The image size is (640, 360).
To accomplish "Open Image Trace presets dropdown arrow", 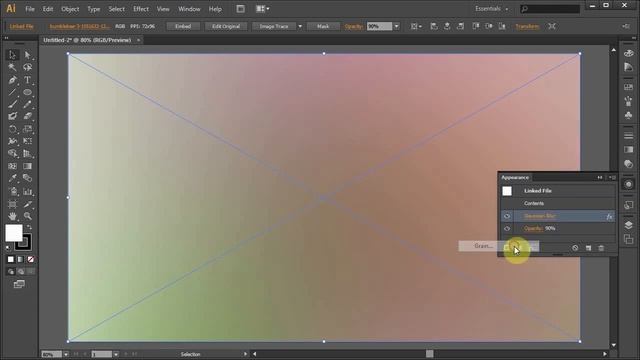I will [x=300, y=26].
